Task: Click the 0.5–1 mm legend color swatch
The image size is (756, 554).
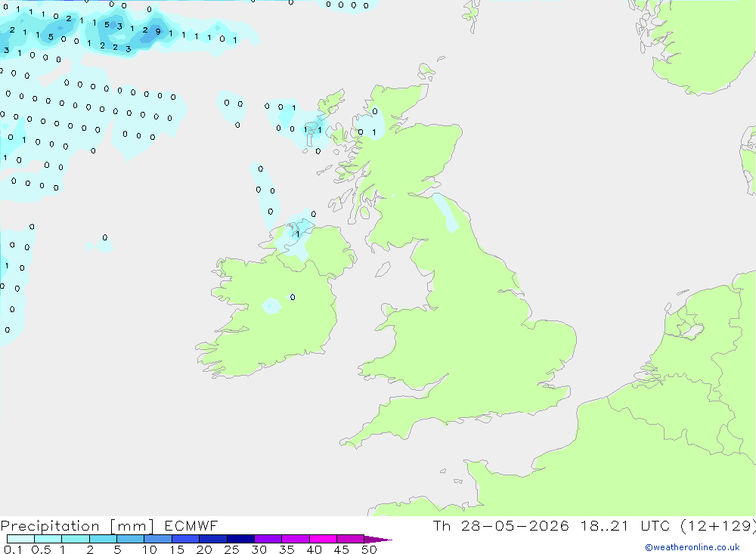Action: pyautogui.click(x=48, y=539)
